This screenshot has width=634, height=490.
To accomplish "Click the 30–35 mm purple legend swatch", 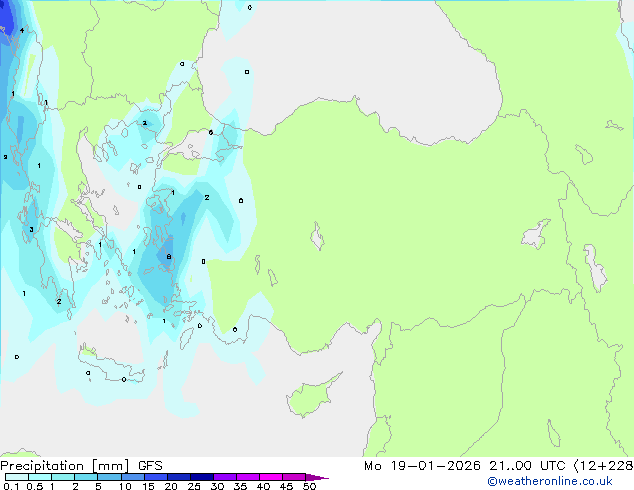I will click(x=224, y=477).
